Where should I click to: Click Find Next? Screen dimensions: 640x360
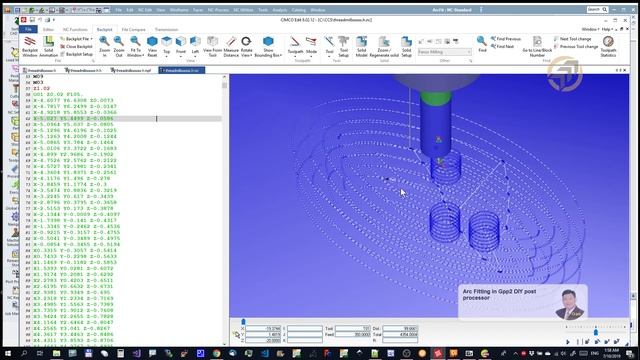pos(502,47)
